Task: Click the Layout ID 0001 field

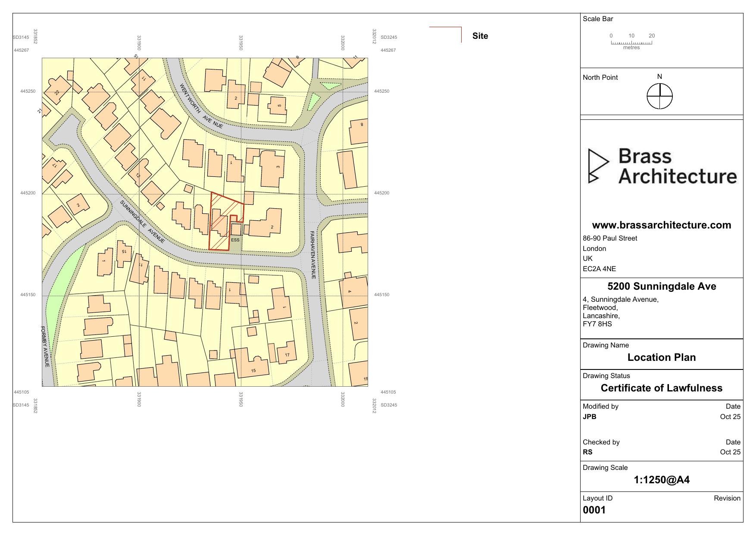Action: (x=594, y=510)
